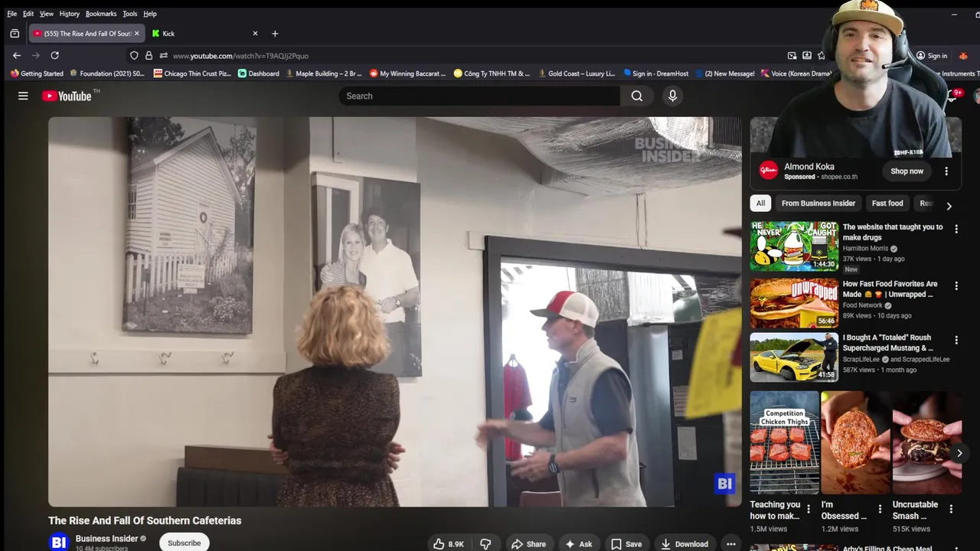Open options for Hamilton Morris video
Image resolution: width=980 pixels, height=551 pixels.
tap(955, 229)
